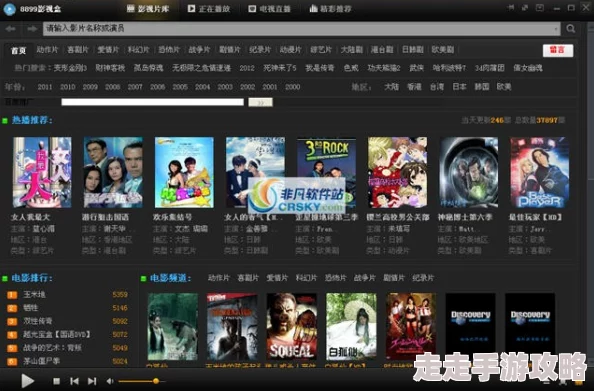Open the 神秘博士第六季 poster
This screenshot has height=391, width=594.
point(469,172)
